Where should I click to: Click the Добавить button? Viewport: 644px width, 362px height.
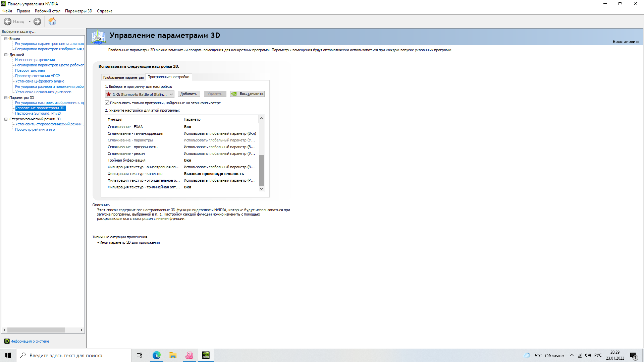(x=189, y=94)
